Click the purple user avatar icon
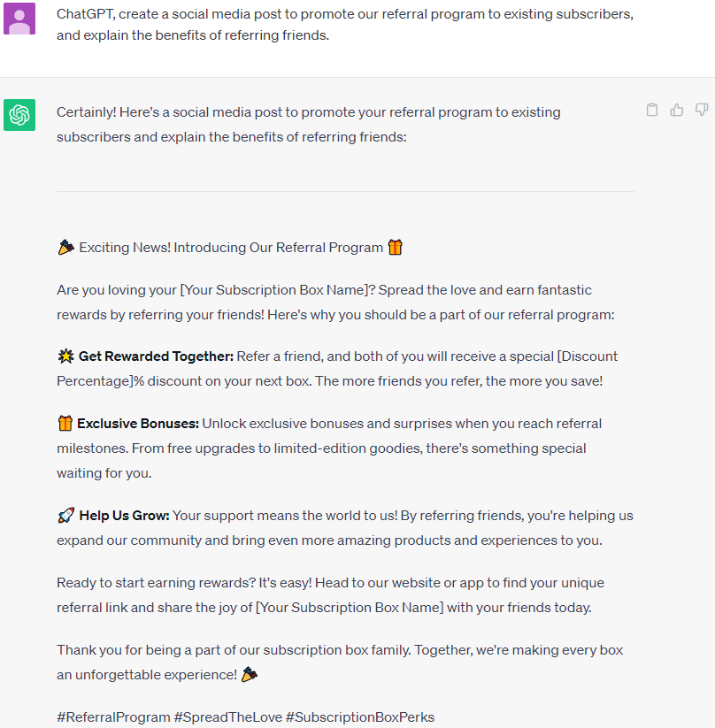Screen dimensions: 715x728 coord(19,18)
